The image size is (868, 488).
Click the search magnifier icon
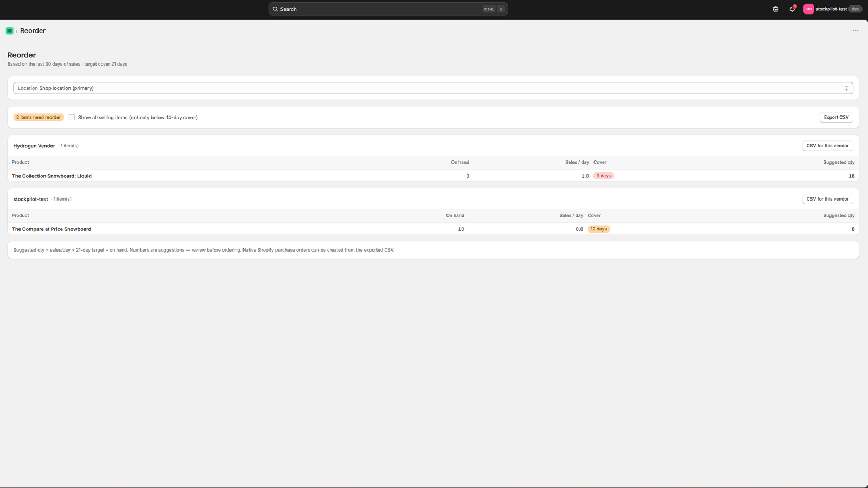(x=276, y=9)
